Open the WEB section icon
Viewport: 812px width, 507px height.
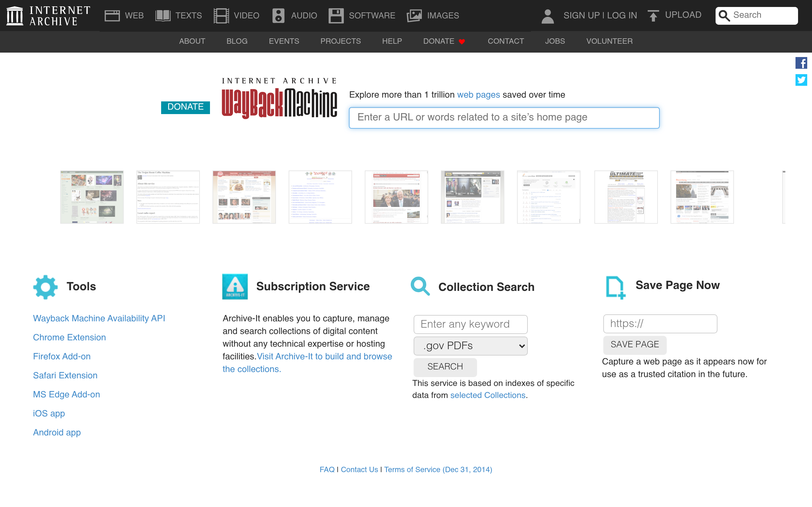[112, 15]
